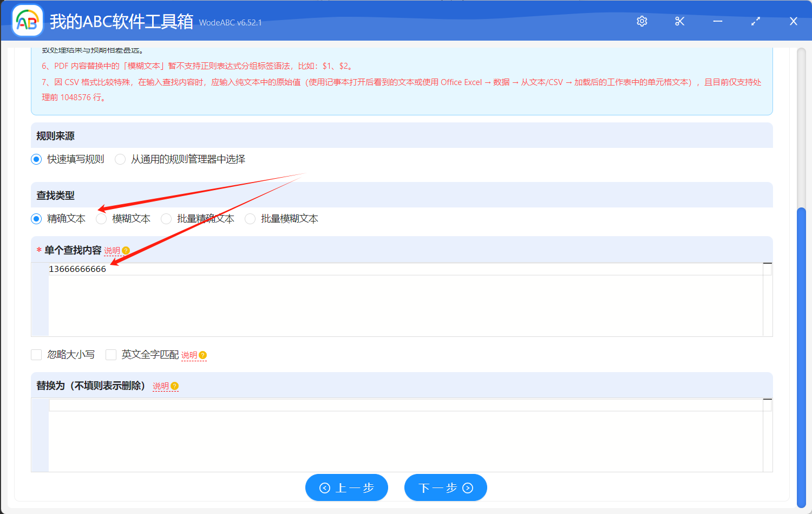This screenshot has height=514, width=812.
Task: Click the 上一步 button
Action: [346, 487]
